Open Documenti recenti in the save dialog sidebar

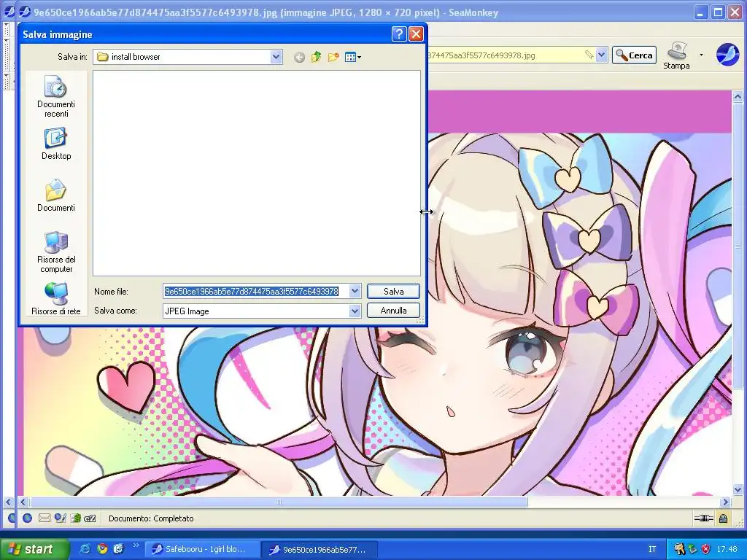click(x=56, y=97)
